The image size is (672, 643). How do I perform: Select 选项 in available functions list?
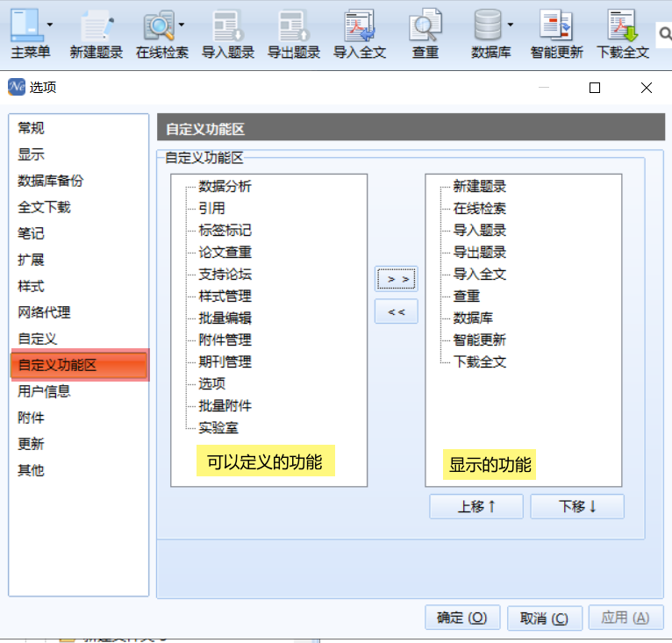pyautogui.click(x=211, y=383)
